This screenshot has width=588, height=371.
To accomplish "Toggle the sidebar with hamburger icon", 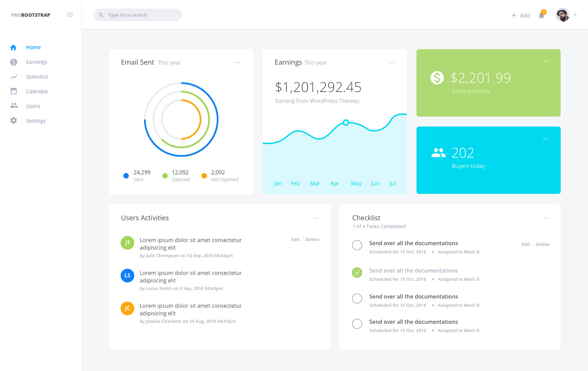I will tap(70, 14).
